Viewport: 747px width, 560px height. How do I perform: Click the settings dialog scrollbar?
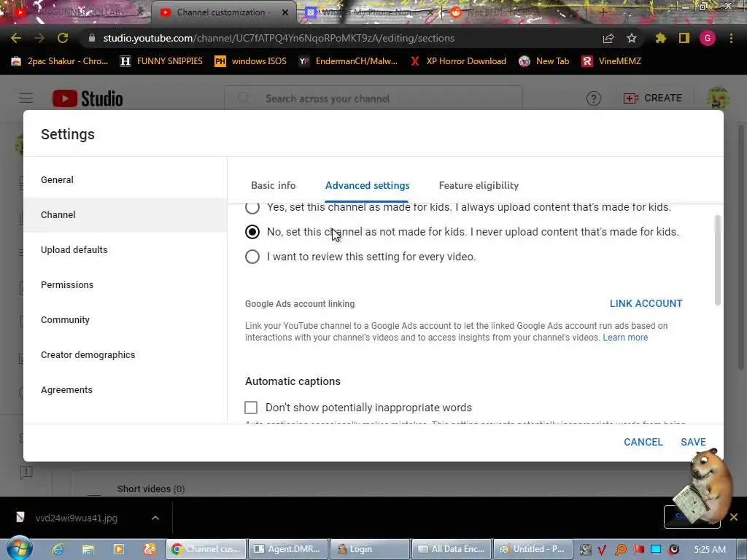(718, 260)
